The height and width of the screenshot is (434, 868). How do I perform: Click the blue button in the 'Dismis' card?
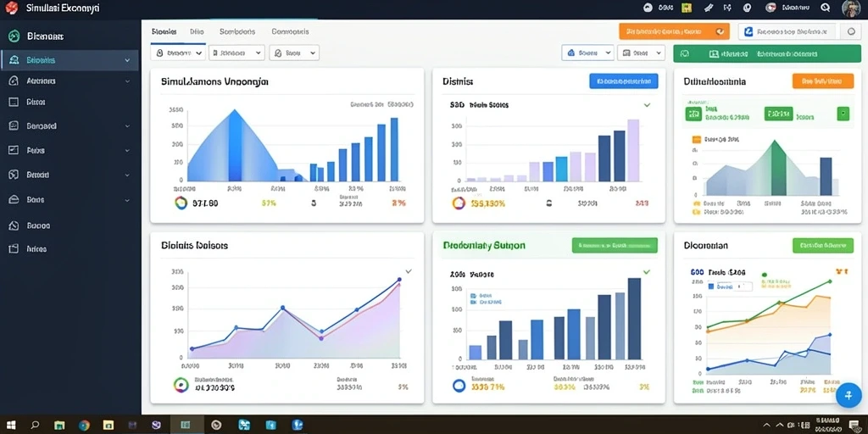point(624,81)
